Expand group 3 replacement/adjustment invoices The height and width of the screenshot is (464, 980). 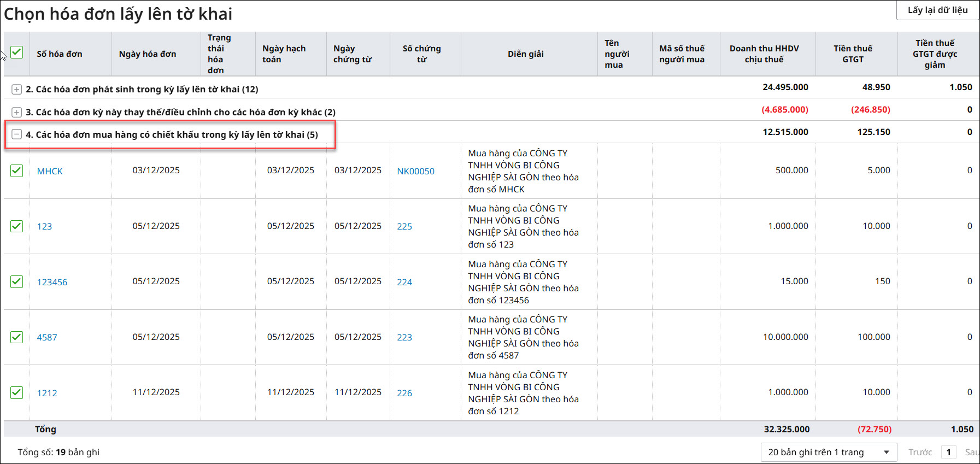coord(17,112)
